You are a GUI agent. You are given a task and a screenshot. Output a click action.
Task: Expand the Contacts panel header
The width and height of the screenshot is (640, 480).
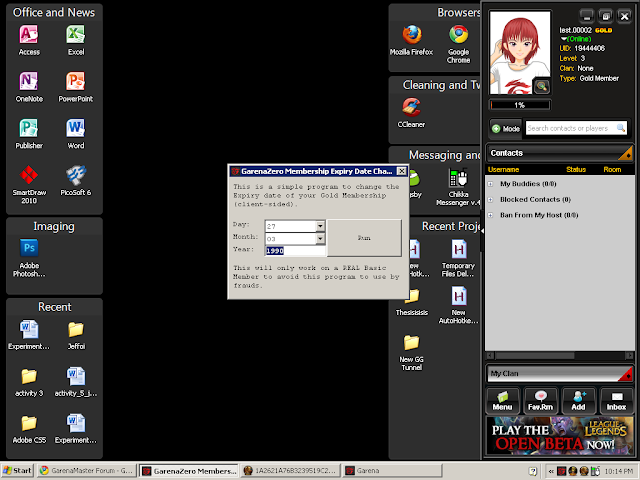tap(559, 153)
